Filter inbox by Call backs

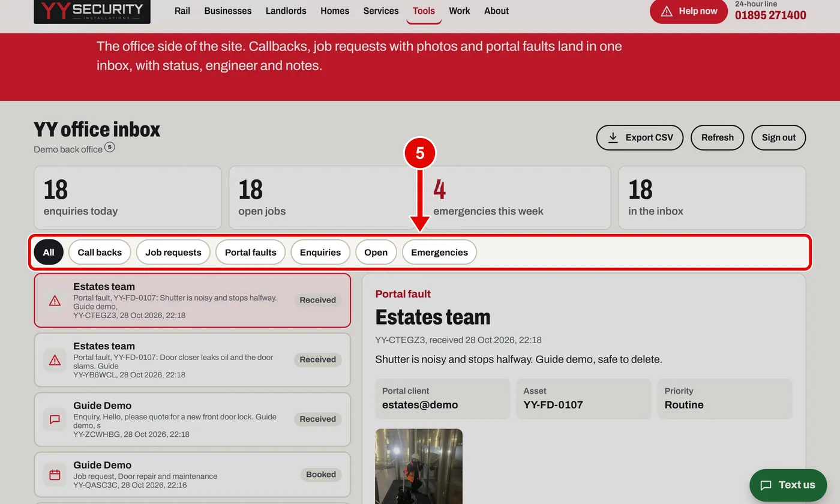[x=100, y=252]
